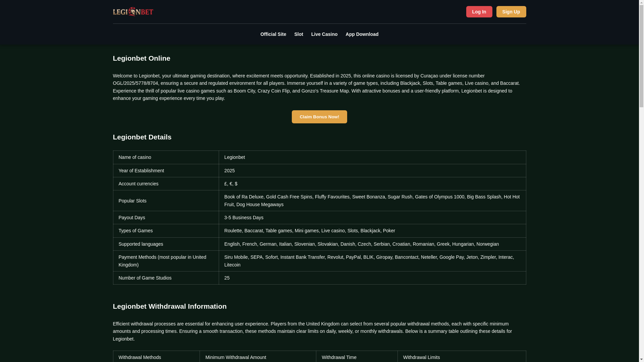The height and width of the screenshot is (362, 644).
Task: Select the Name of casino cell
Action: tap(166, 157)
